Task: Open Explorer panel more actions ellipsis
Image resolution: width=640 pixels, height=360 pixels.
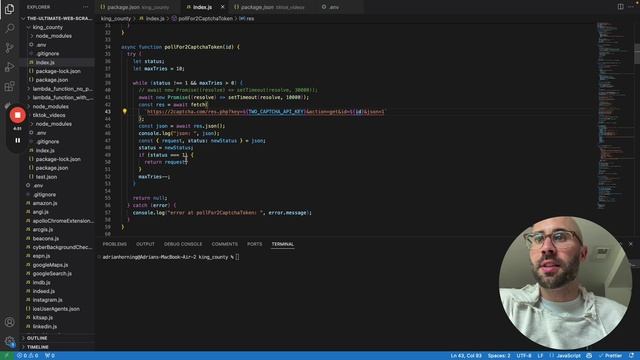Action: pyautogui.click(x=85, y=7)
